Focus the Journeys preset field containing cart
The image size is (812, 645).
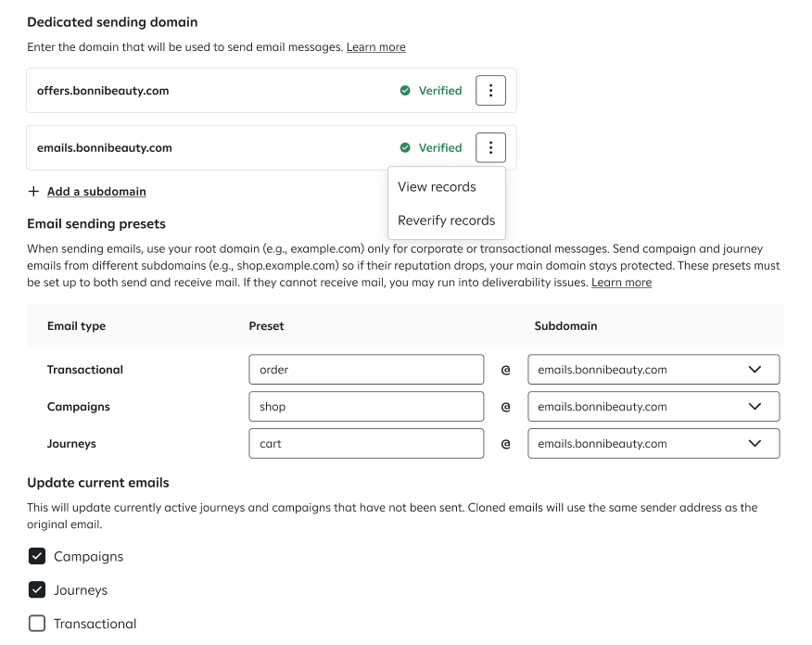click(366, 444)
